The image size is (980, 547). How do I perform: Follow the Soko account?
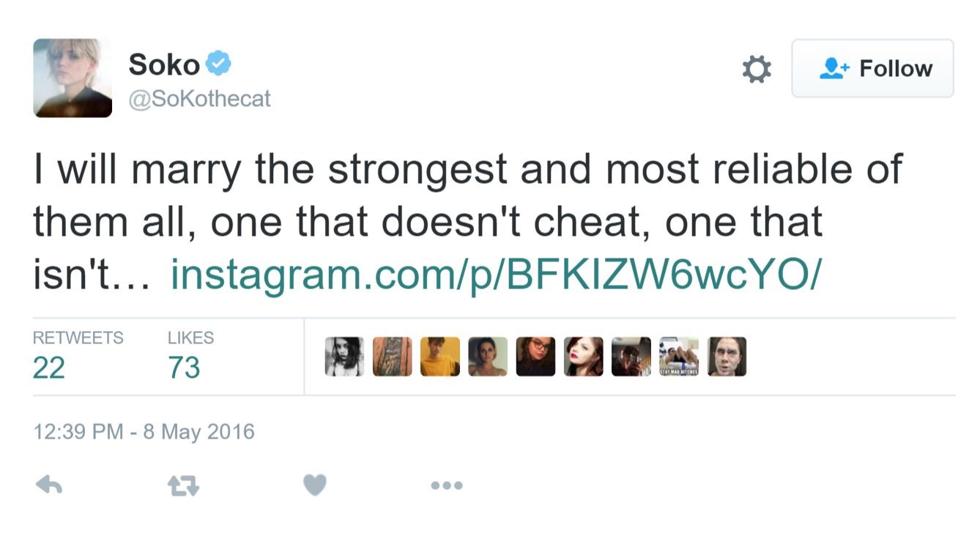click(872, 69)
